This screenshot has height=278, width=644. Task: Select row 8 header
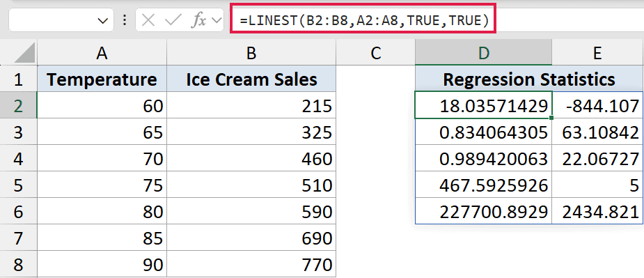pyautogui.click(x=19, y=264)
